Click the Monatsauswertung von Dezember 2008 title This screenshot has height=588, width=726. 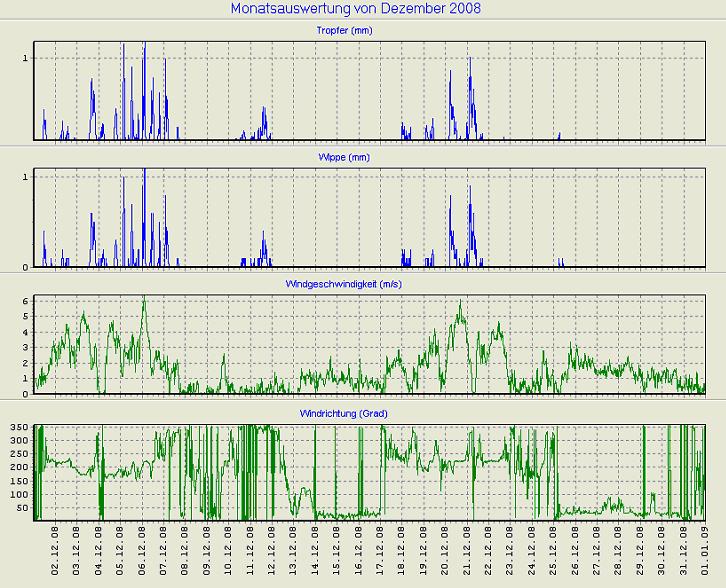coord(355,9)
